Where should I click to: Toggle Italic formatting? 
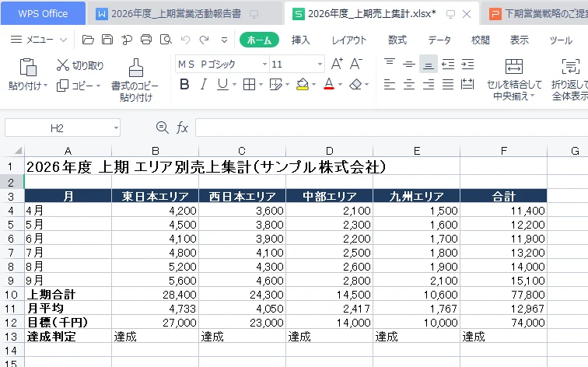203,85
